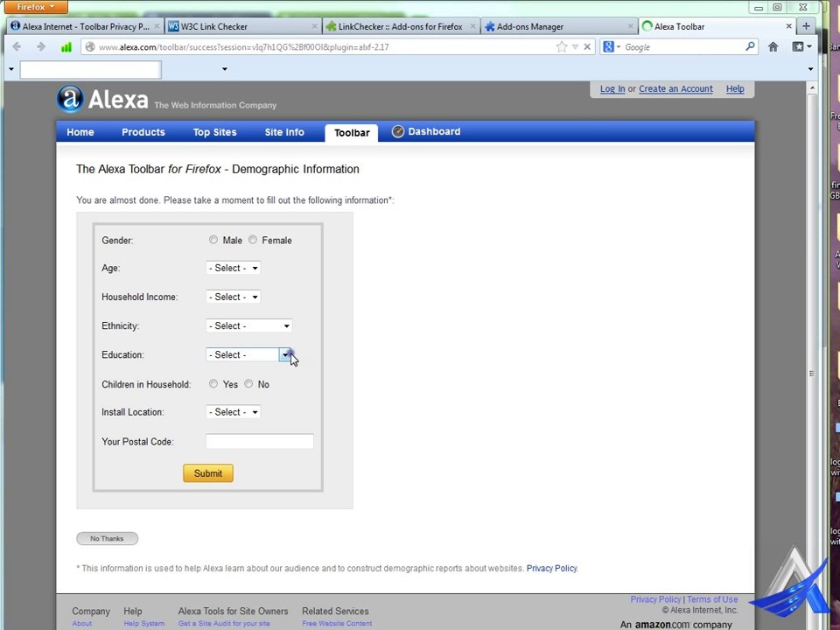Open a new tab with plus
Image resolution: width=840 pixels, height=630 pixels.
tap(806, 25)
